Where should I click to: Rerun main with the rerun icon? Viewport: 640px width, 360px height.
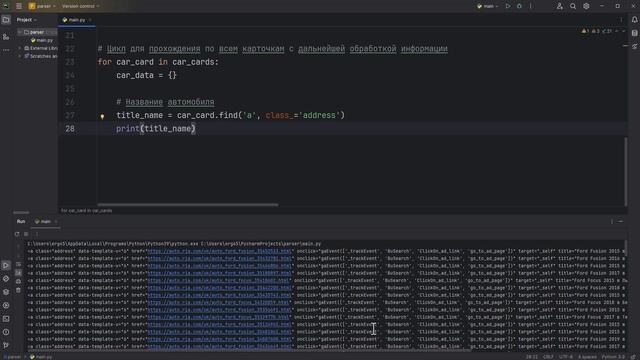17,234
